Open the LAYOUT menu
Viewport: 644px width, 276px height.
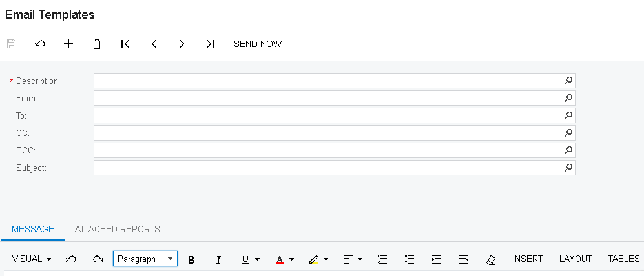point(576,259)
